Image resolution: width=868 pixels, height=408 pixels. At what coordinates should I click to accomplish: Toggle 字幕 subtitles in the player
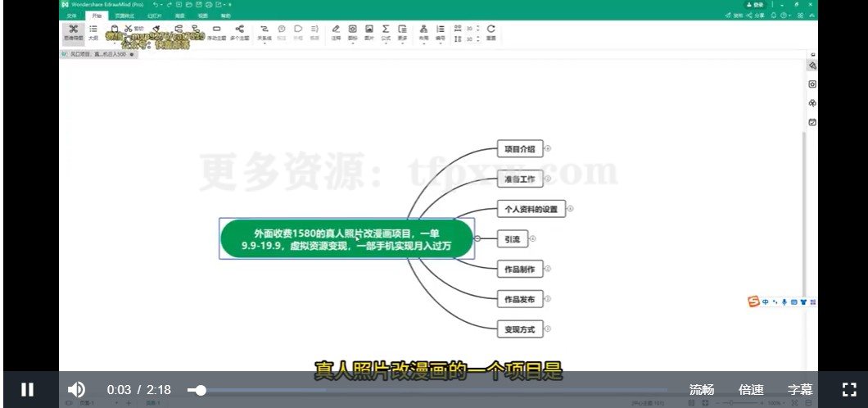(x=800, y=390)
